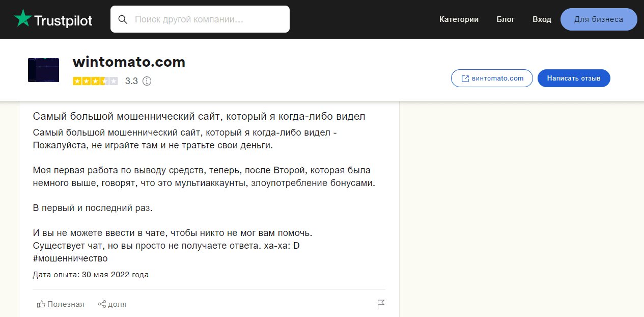Viewport: 644px width, 317px height.
Task: Open the review title about мошеннический сайт
Action: pyautogui.click(x=199, y=116)
